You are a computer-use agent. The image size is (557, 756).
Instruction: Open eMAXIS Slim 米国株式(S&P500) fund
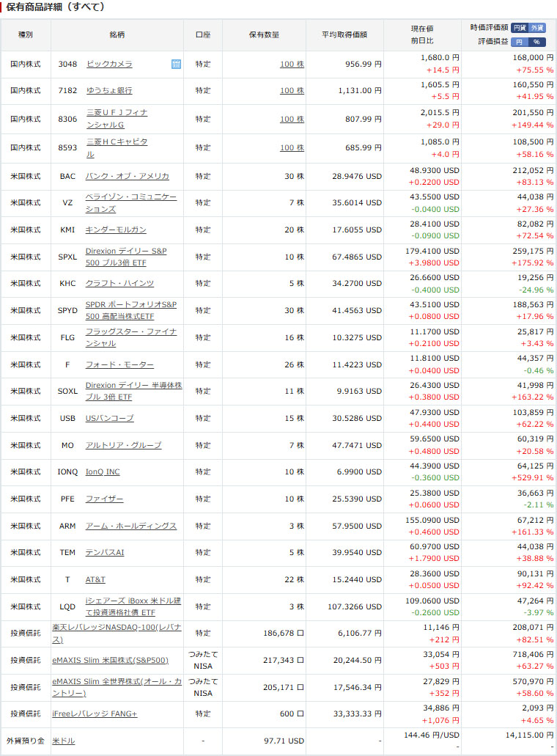(x=110, y=660)
